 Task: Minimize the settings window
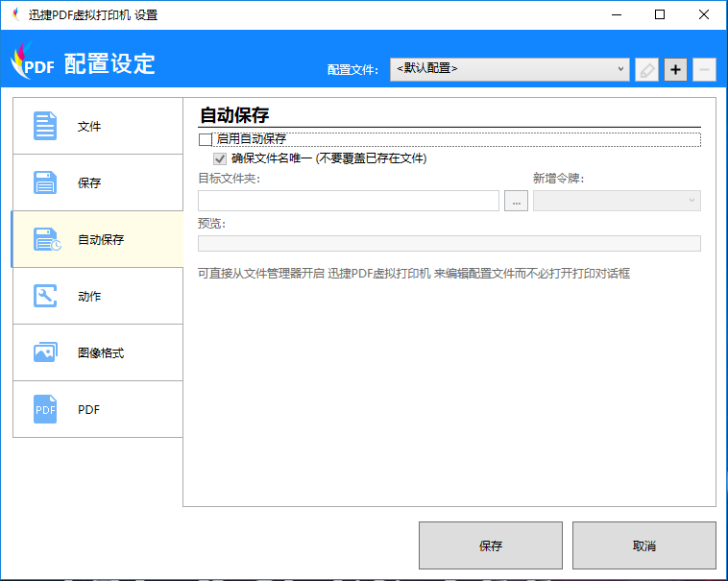(616, 14)
